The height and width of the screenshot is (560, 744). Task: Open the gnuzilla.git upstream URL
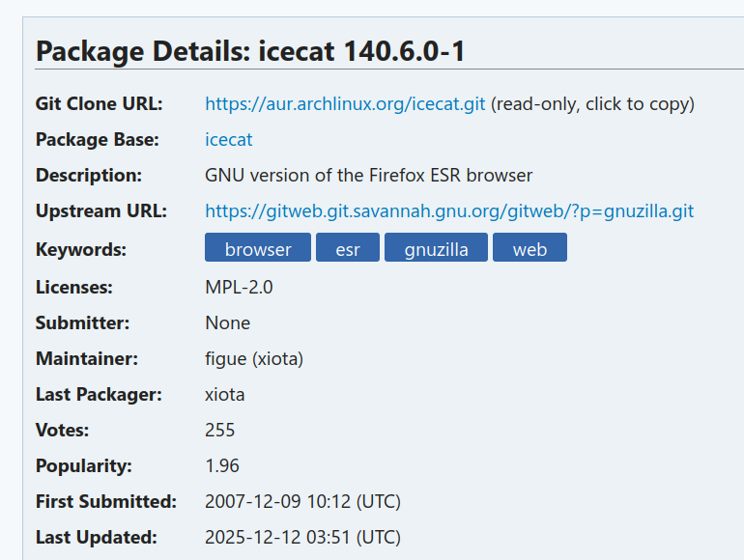click(449, 211)
